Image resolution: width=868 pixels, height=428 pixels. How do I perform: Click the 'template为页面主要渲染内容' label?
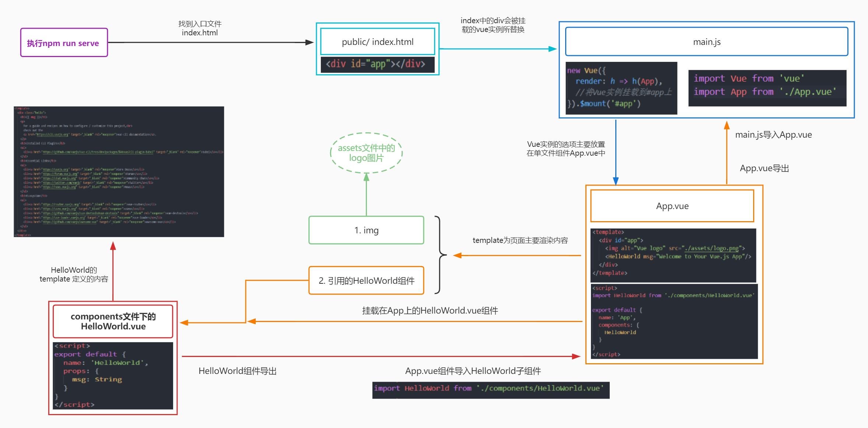coord(520,240)
